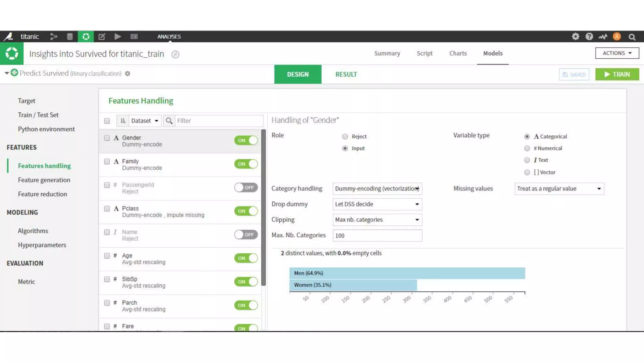Open Algorithms in the Modeling section
The width and height of the screenshot is (644, 362).
click(x=33, y=231)
